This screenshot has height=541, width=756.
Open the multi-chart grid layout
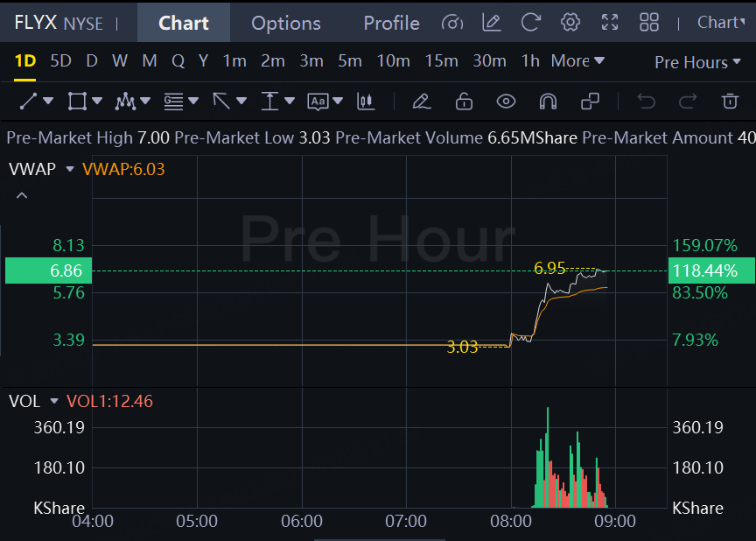point(649,23)
